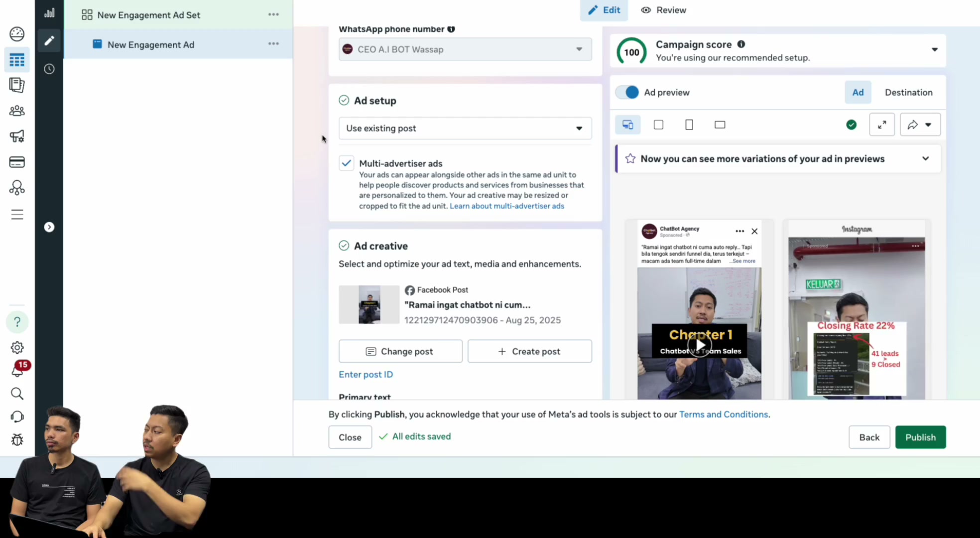Open the advertising megaphone icon
The height and width of the screenshot is (538, 980).
(x=17, y=136)
